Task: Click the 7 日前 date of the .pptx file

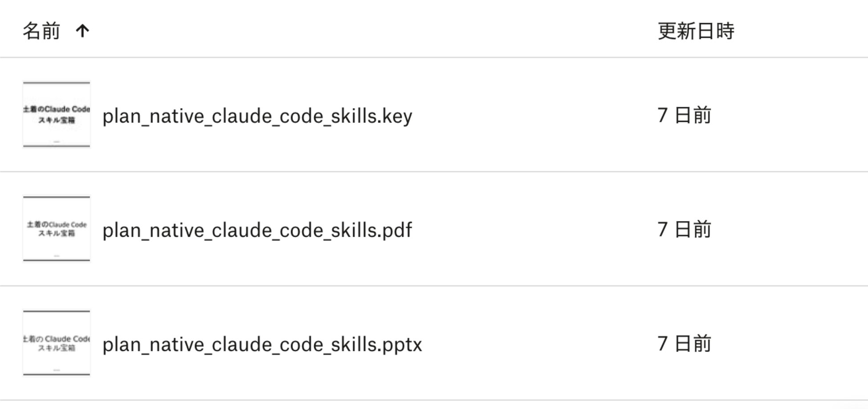Action: [684, 344]
